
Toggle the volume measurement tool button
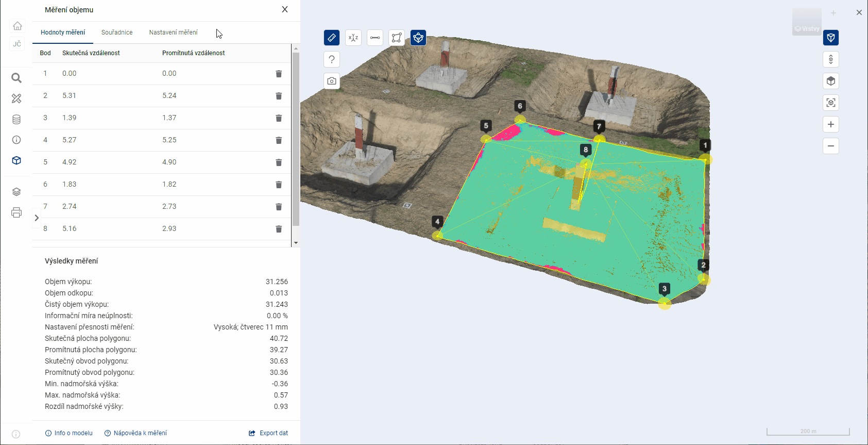(x=418, y=38)
